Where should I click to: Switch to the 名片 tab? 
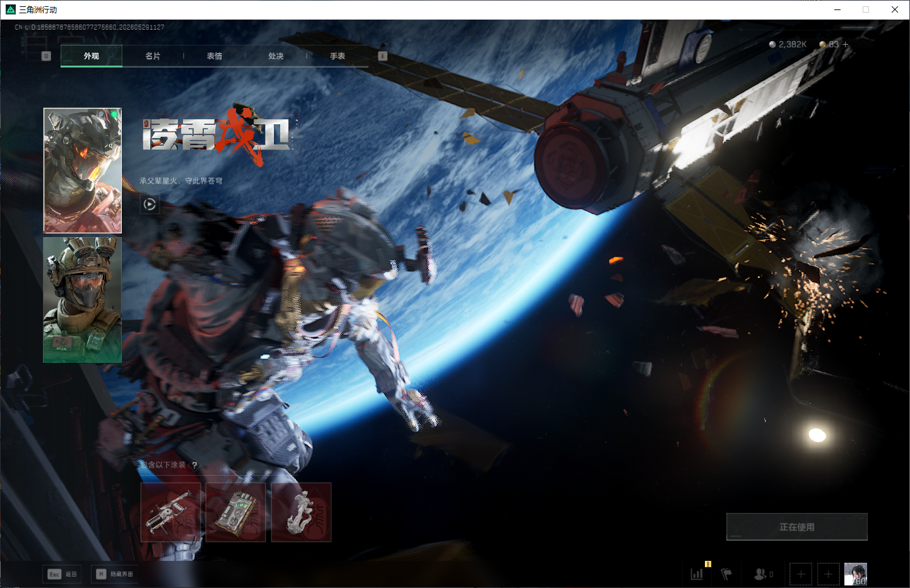point(153,56)
